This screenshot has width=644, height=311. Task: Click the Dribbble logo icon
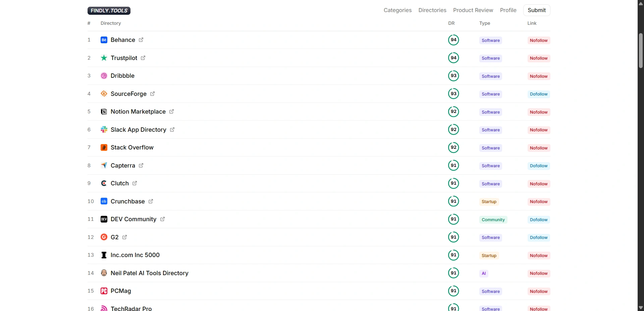[104, 76]
